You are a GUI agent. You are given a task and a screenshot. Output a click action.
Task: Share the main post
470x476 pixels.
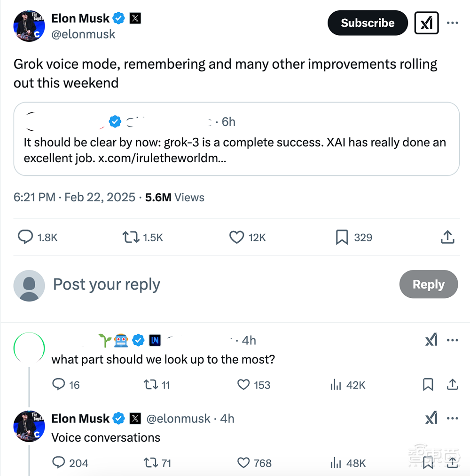pyautogui.click(x=447, y=237)
